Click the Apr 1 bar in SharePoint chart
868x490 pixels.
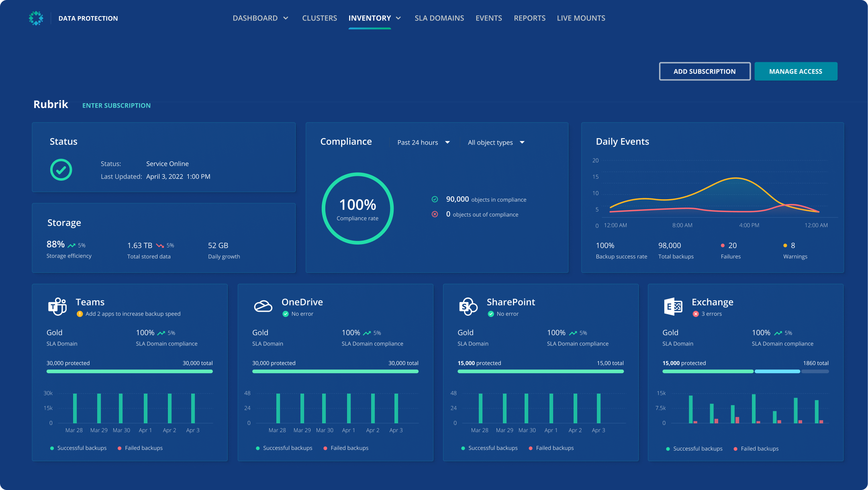551,408
